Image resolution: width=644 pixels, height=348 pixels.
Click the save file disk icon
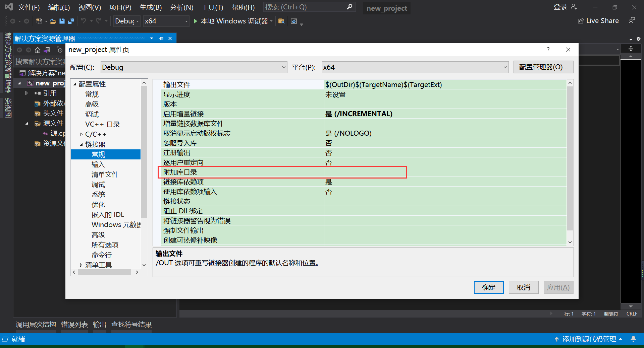tap(62, 21)
